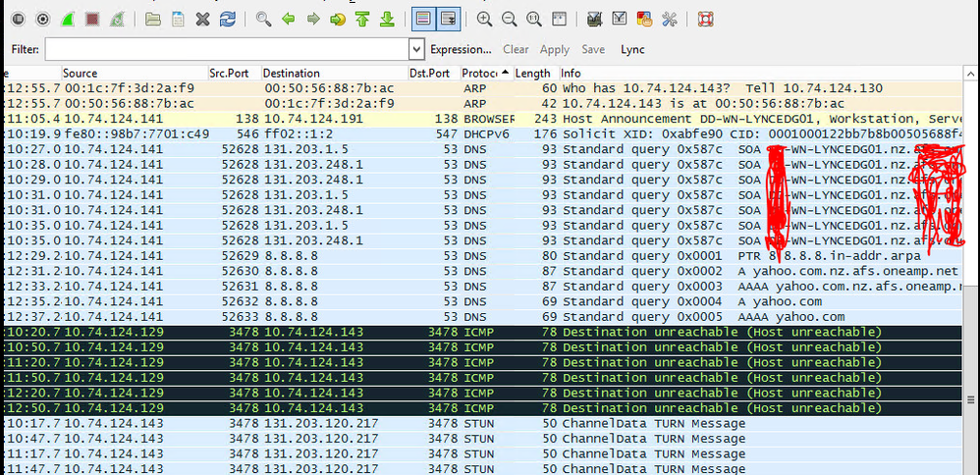The height and width of the screenshot is (475, 980).
Task: Select STUN ChannelData TURN Message at 10:17.7
Action: [482, 424]
